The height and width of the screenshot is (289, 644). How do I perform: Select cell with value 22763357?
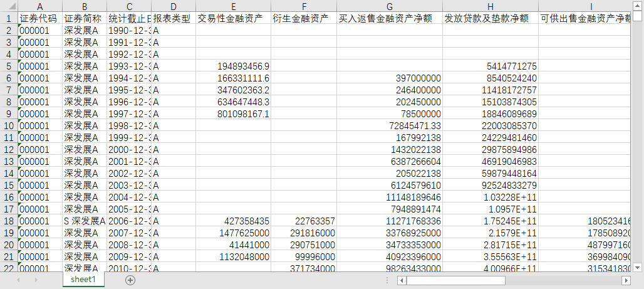coord(304,221)
